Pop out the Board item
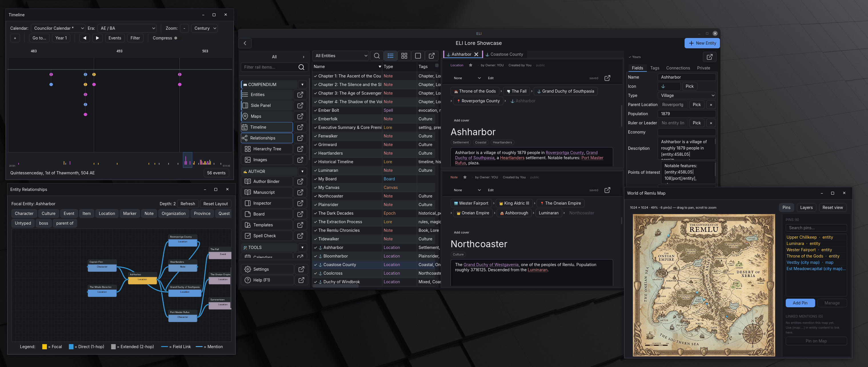Viewport: 868px width, 367px height. pyautogui.click(x=300, y=214)
